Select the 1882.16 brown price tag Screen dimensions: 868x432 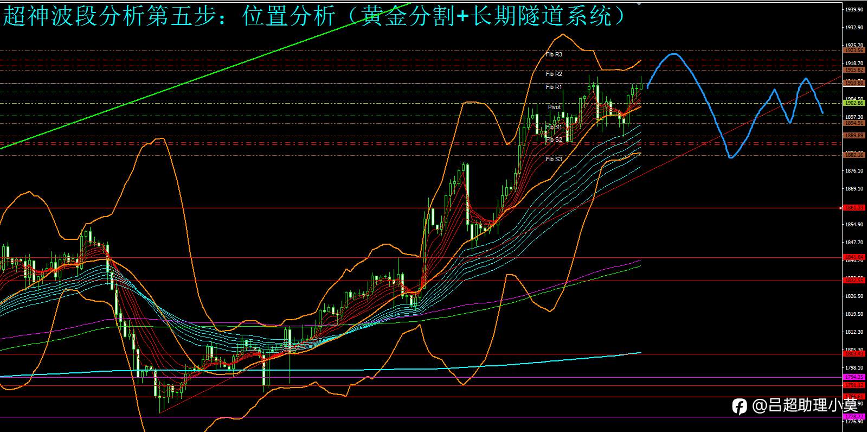(x=854, y=155)
